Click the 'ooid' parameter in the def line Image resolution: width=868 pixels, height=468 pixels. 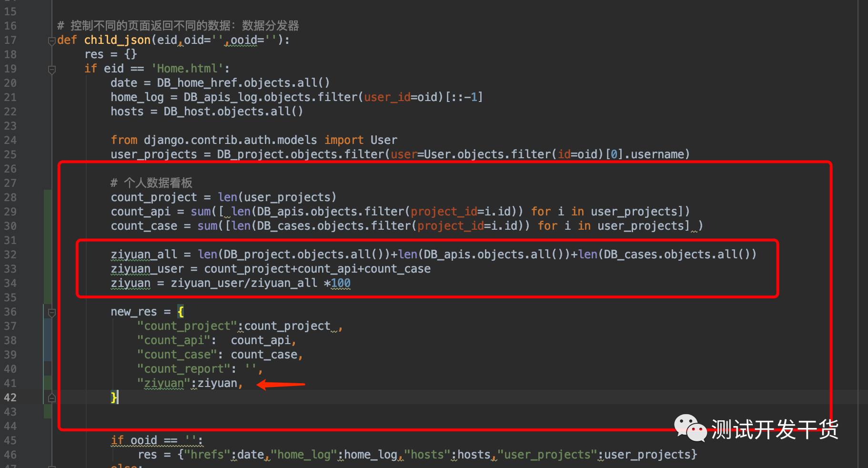pos(244,40)
